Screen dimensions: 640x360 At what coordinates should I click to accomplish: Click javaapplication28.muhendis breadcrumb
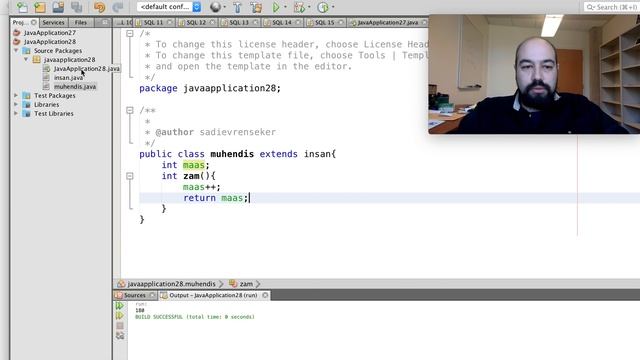coord(171,284)
